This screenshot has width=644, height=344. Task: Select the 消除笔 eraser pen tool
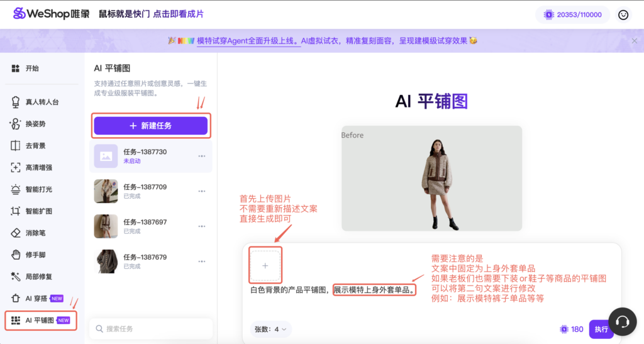[x=35, y=233]
